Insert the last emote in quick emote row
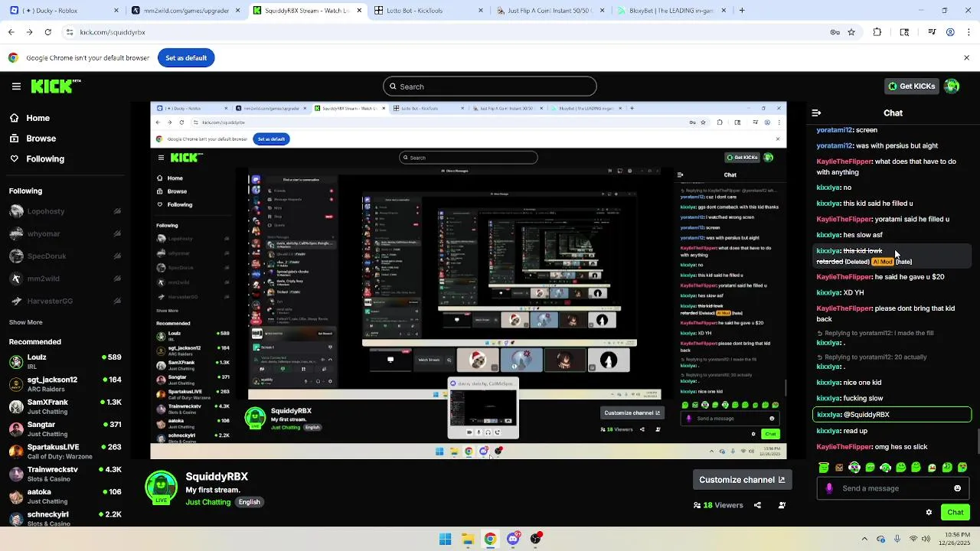 click(x=962, y=467)
